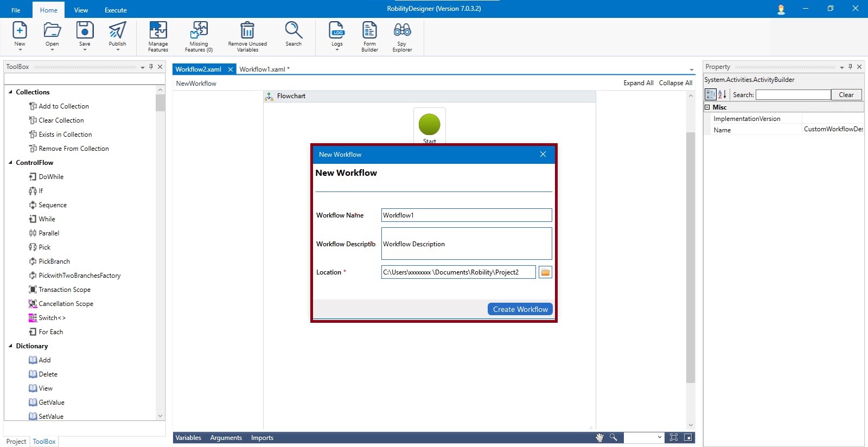Browse for location with folder icon

(545, 272)
